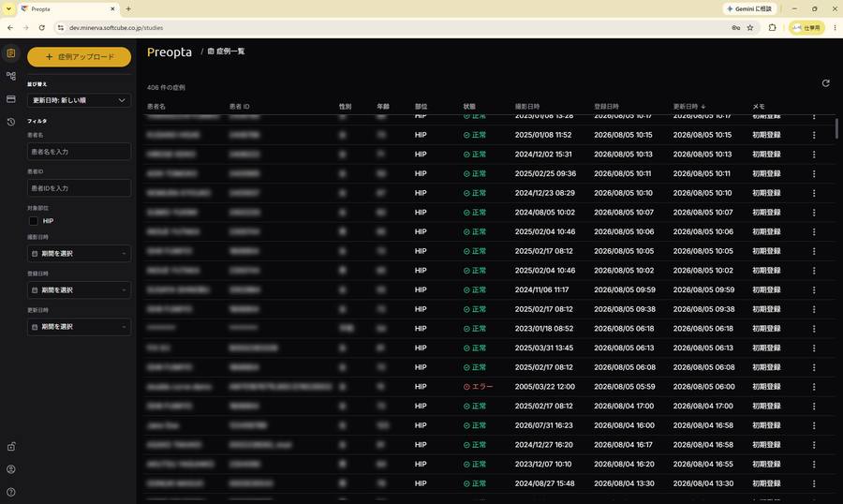The height and width of the screenshot is (504, 843).
Task: Open row menu for registration 2026/08/04 17:00
Action: tap(814, 407)
